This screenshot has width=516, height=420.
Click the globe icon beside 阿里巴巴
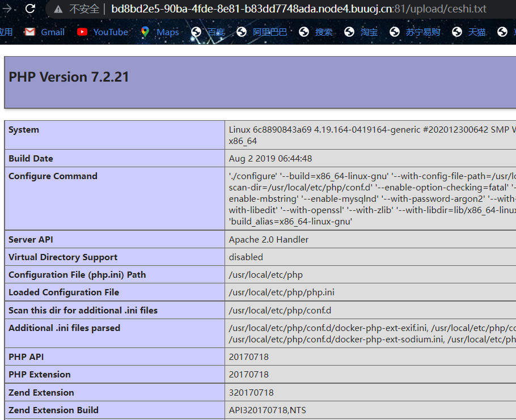pyautogui.click(x=242, y=32)
